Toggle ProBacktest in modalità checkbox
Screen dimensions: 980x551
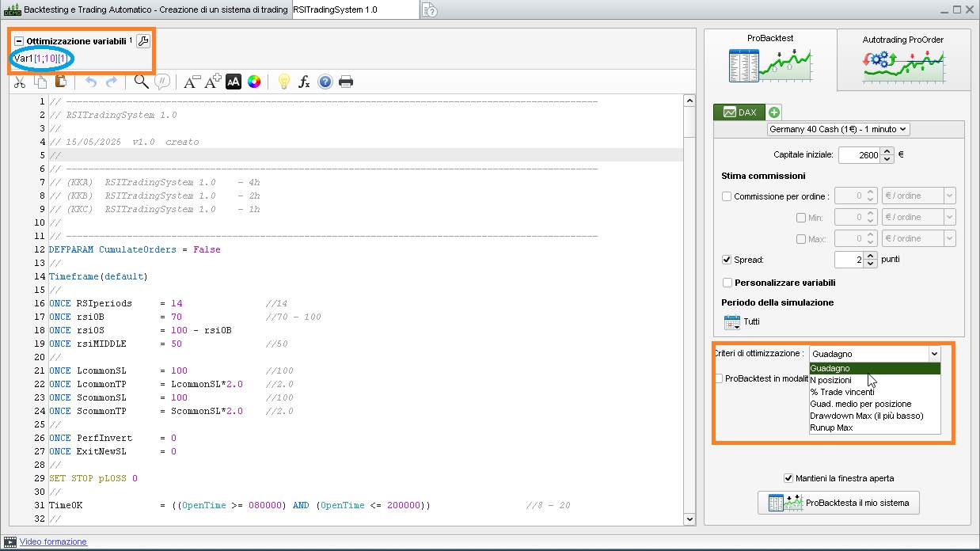point(719,378)
